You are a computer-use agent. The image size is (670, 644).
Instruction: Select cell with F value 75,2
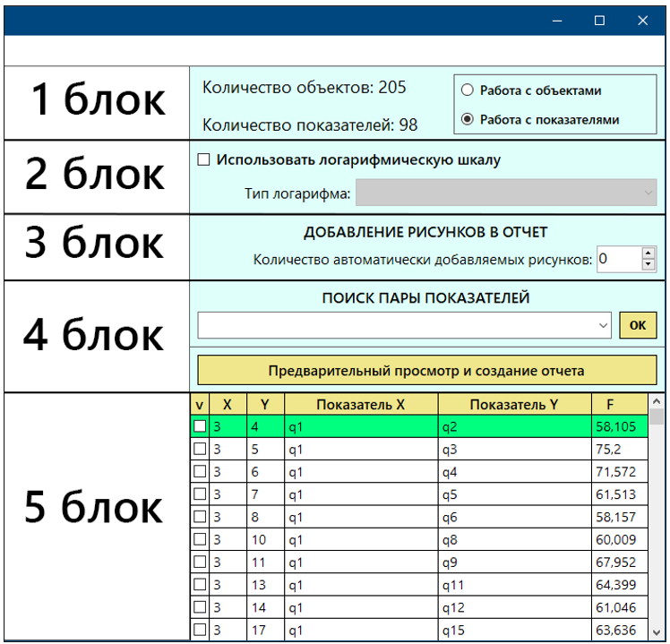[620, 449]
